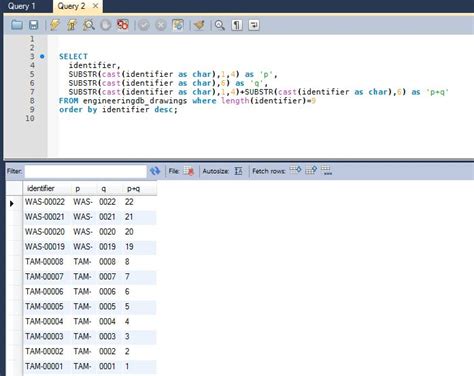Export recordset to file icon

(189, 171)
